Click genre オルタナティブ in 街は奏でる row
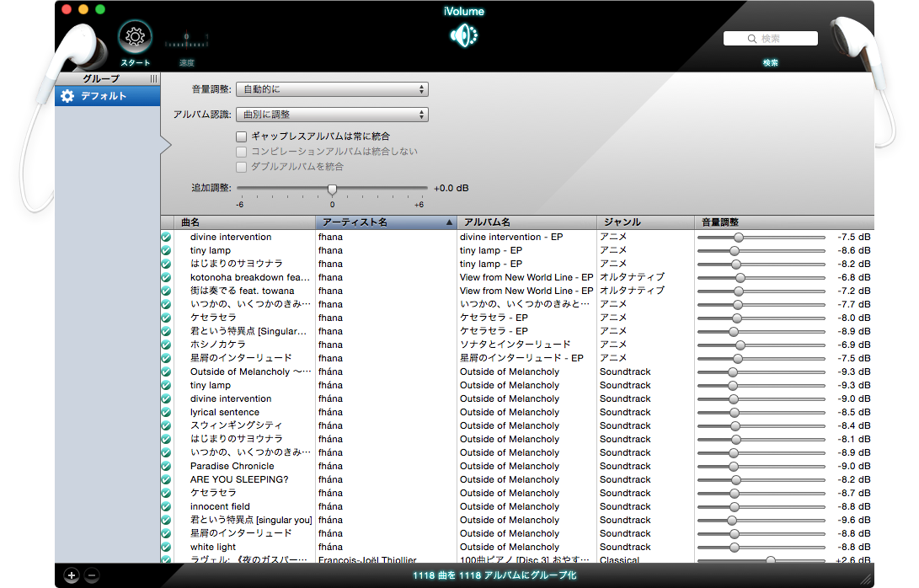The image size is (919, 588). pos(632,291)
